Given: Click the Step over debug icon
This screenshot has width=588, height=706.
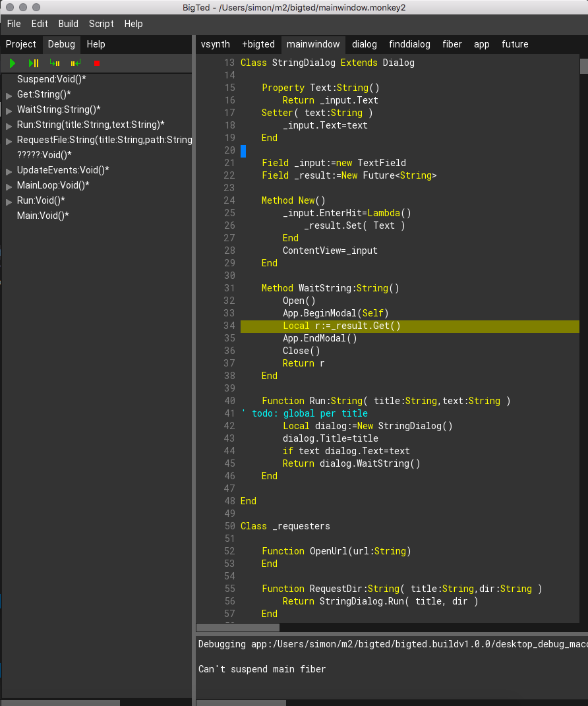Looking at the screenshot, I should coord(34,63).
